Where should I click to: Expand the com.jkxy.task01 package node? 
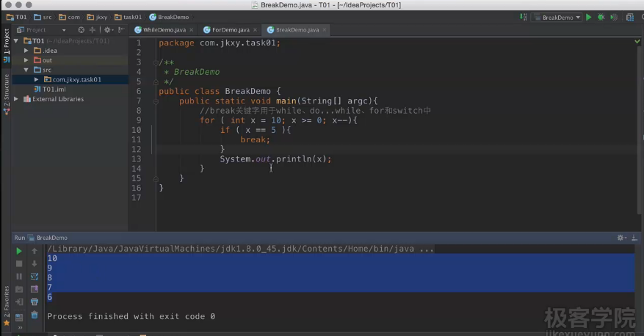(x=37, y=79)
